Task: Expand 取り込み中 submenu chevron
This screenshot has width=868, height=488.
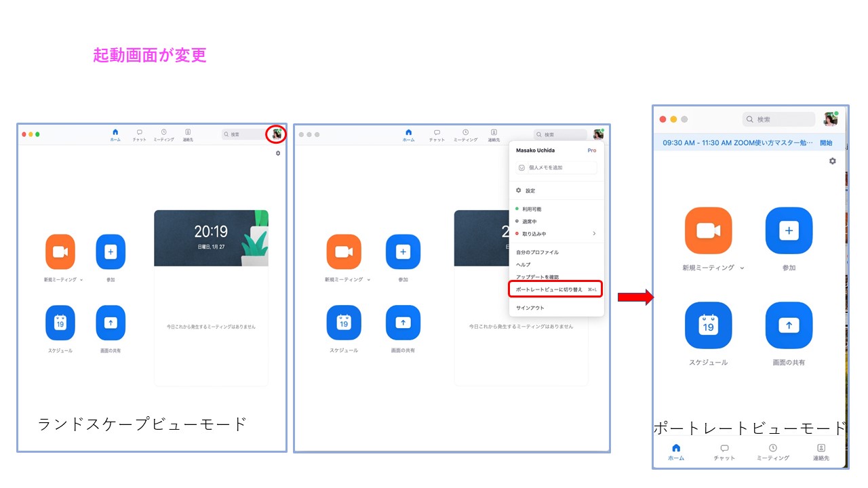Action: tap(594, 234)
